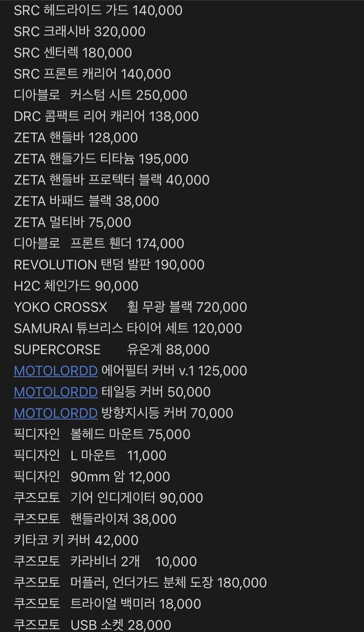Select the 쿠즈모토 USB 소켓 28,000 line

(93, 624)
